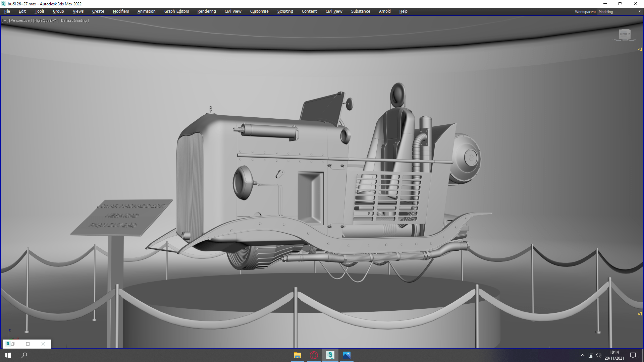Screen dimensions: 644x362
Task: Open the volume speaker tray icon
Action: [x=598, y=355]
